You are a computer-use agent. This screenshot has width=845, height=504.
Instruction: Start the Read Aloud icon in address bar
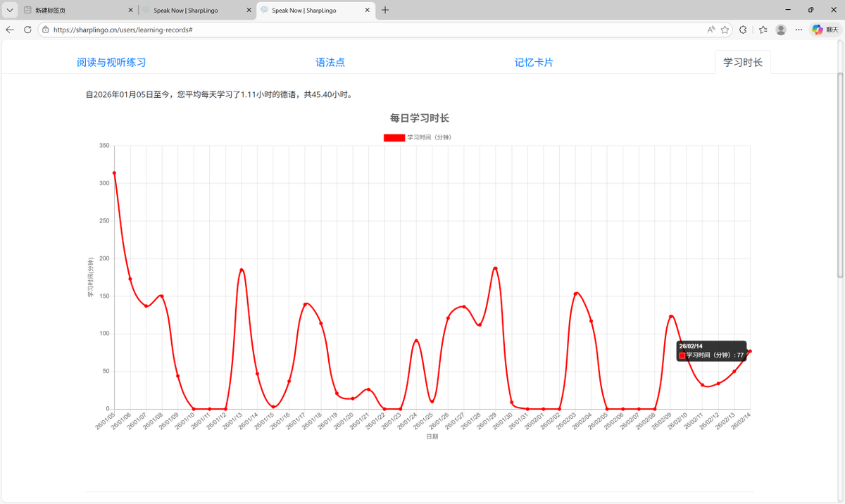[x=711, y=30]
